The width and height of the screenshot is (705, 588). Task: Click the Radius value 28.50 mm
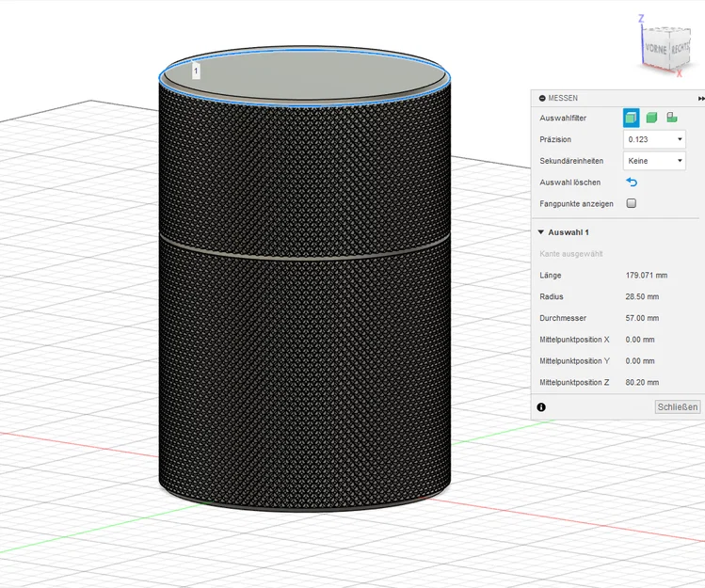(642, 296)
